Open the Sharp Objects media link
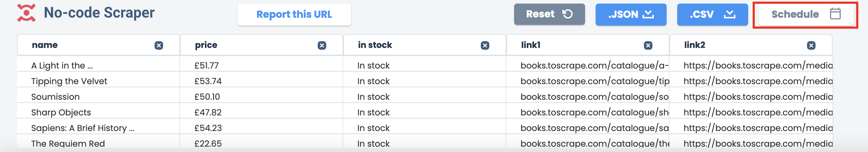 (758, 113)
